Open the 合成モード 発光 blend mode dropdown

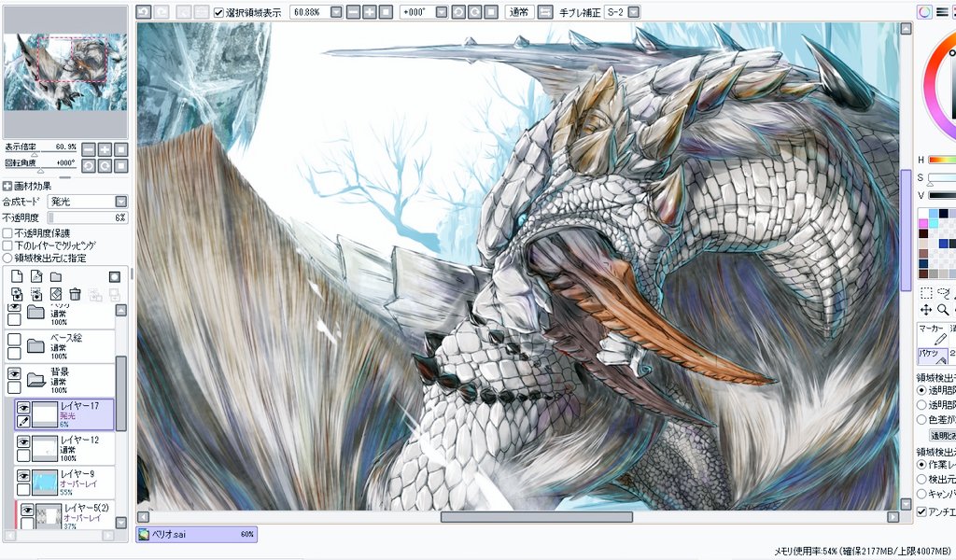coord(120,202)
